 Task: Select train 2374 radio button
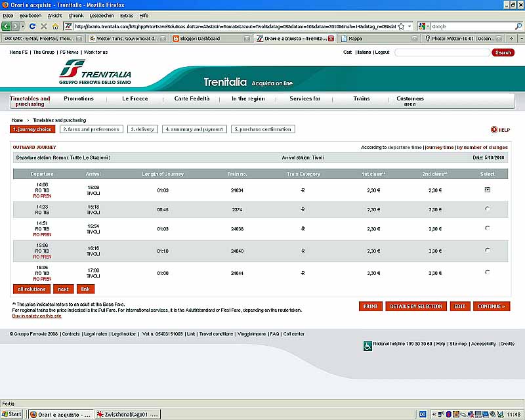487,209
